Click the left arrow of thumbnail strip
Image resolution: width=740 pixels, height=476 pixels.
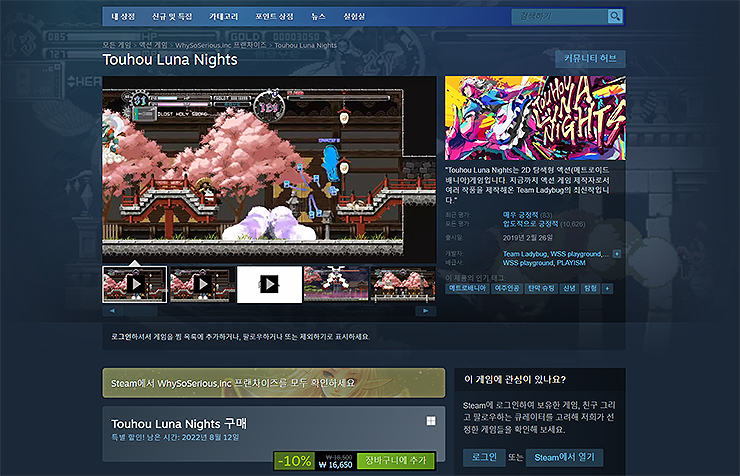pyautogui.click(x=112, y=311)
